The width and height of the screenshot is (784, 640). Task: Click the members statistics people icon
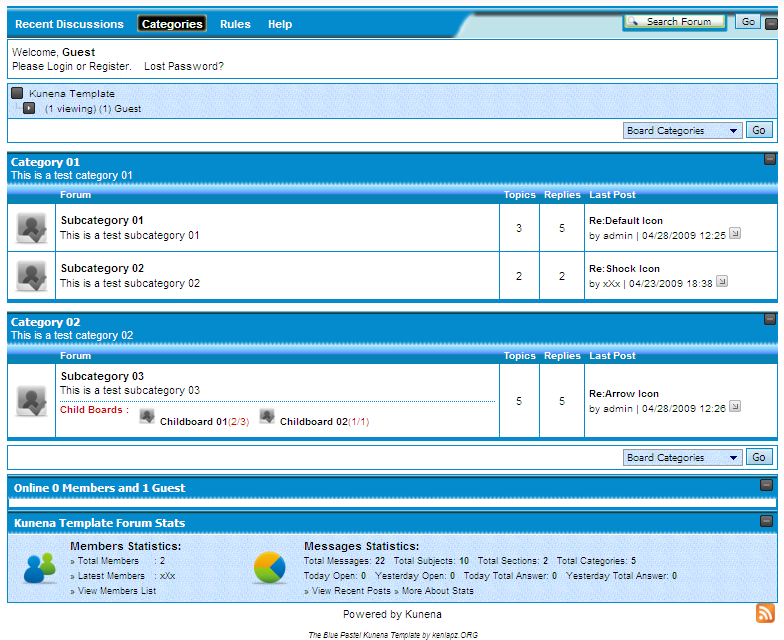click(x=40, y=568)
